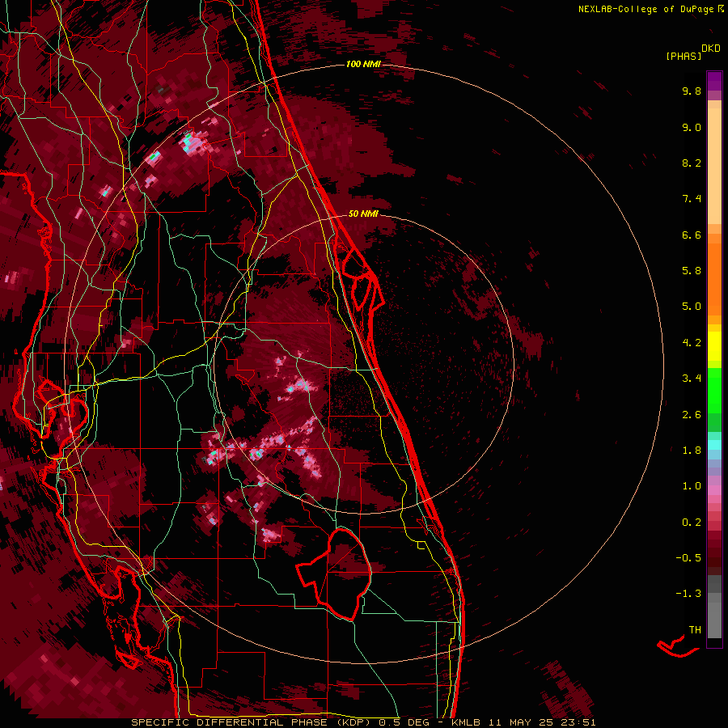
Task: Click the TH threshold label on legend
Action: click(695, 630)
